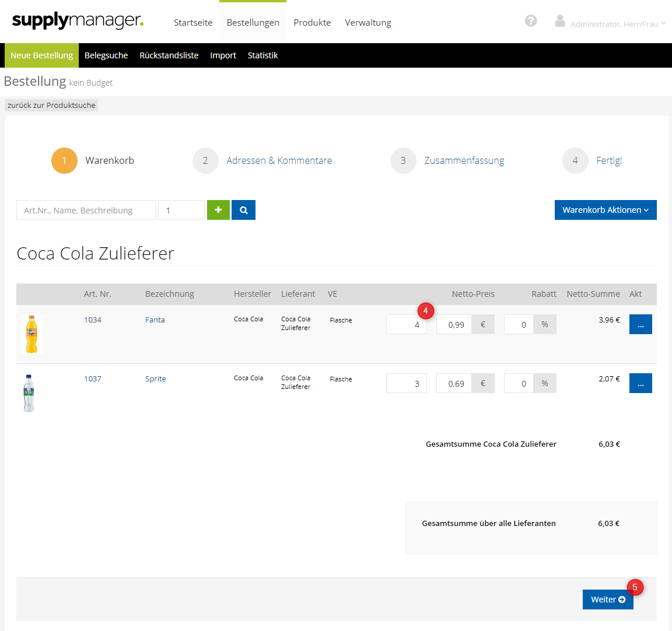Expand the Warenkorb Aktionen dropdown
The height and width of the screenshot is (631, 672).
tap(605, 210)
